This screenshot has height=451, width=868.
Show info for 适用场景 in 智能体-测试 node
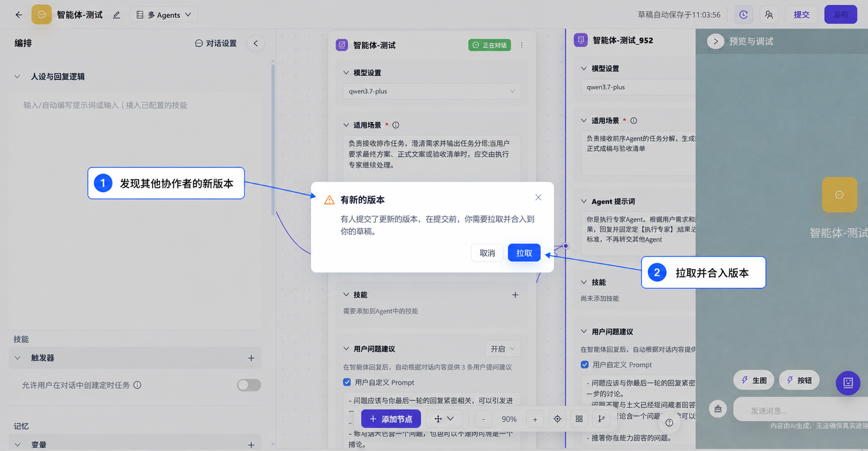point(396,125)
